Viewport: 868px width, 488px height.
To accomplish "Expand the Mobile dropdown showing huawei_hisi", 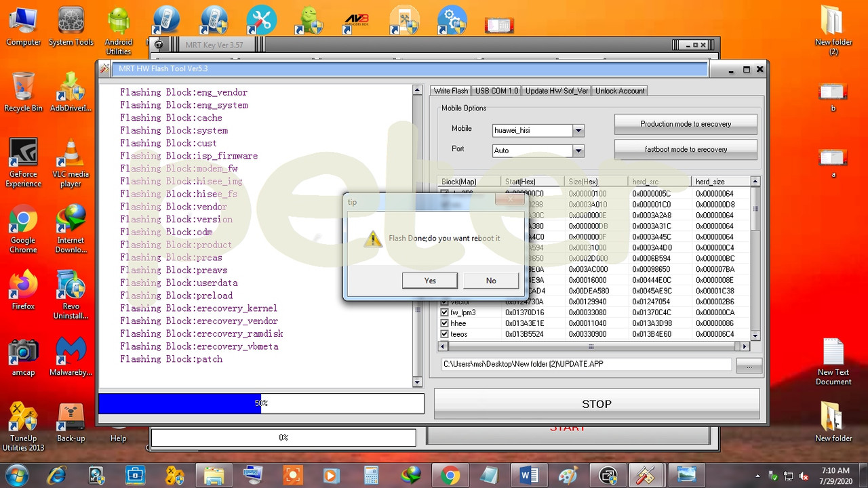I will (x=578, y=130).
